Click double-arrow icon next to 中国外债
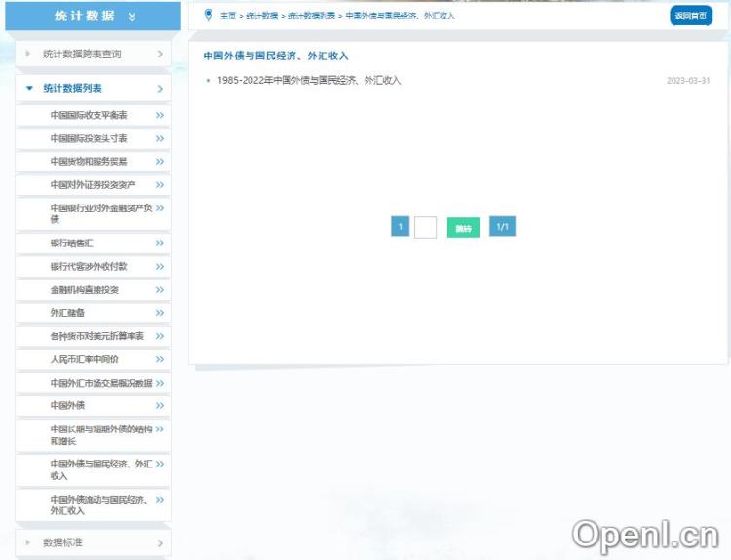The image size is (731, 560). (x=160, y=406)
